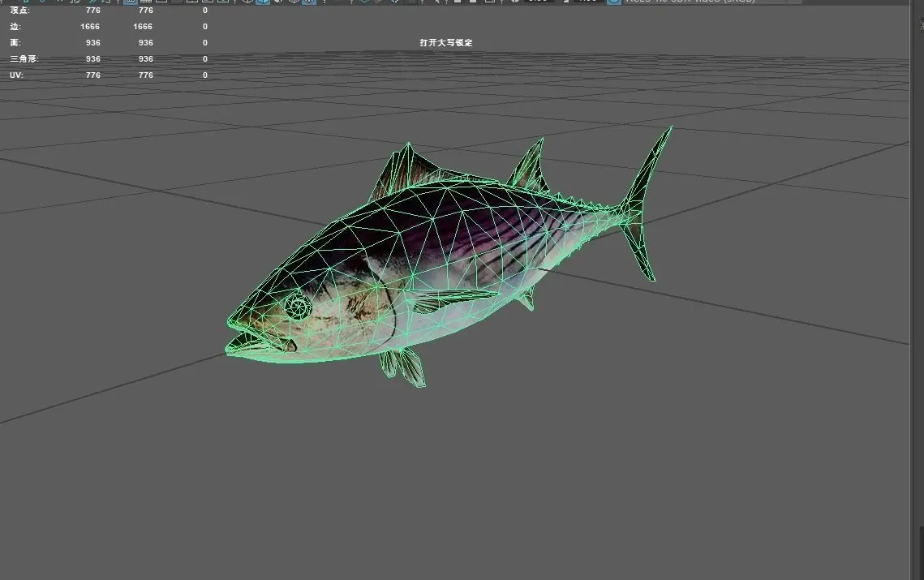Click the 三角形 label in the poly count HUD
This screenshot has width=924, height=580.
point(24,59)
